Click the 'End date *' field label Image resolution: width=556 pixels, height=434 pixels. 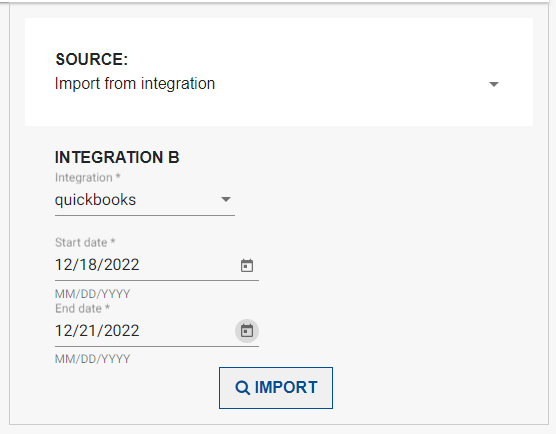[83, 308]
